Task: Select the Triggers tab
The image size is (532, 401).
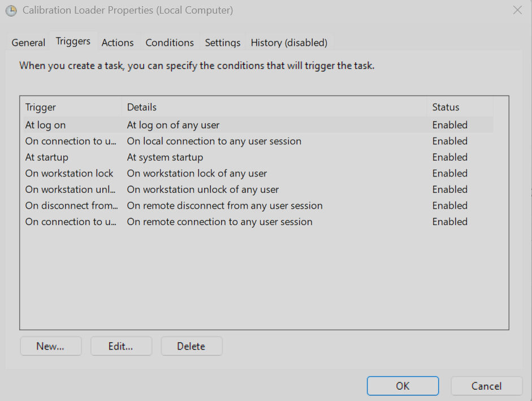Action: [x=73, y=41]
